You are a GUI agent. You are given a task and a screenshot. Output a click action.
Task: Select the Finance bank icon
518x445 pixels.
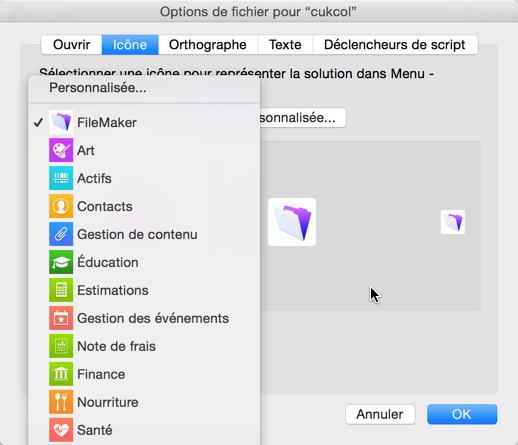pos(61,374)
